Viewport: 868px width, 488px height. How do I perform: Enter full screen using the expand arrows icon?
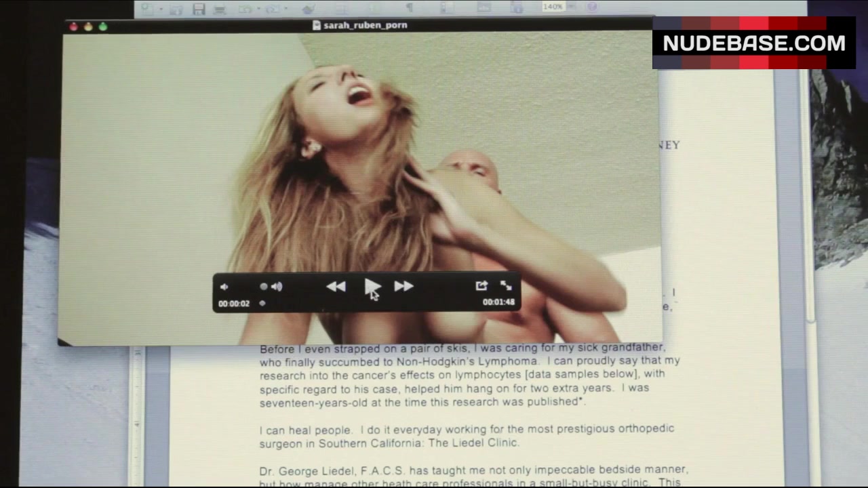coord(506,286)
